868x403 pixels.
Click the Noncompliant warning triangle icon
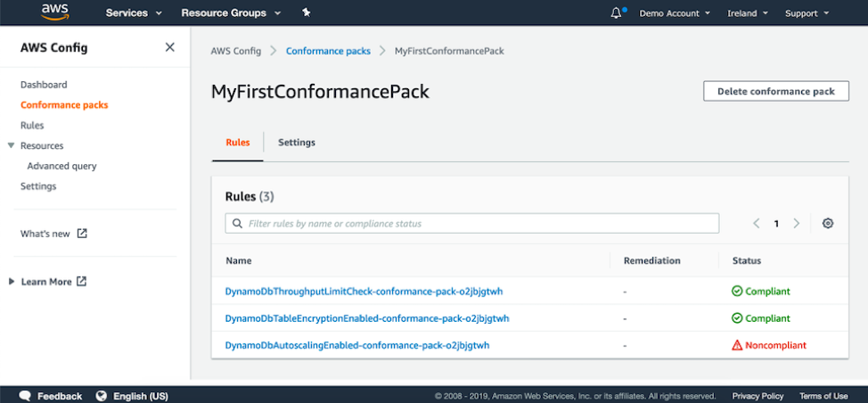pos(737,345)
